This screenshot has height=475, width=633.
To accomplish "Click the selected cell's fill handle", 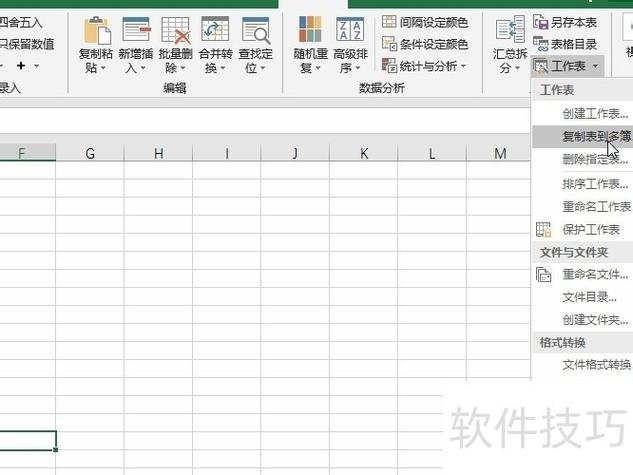I will [x=55, y=449].
